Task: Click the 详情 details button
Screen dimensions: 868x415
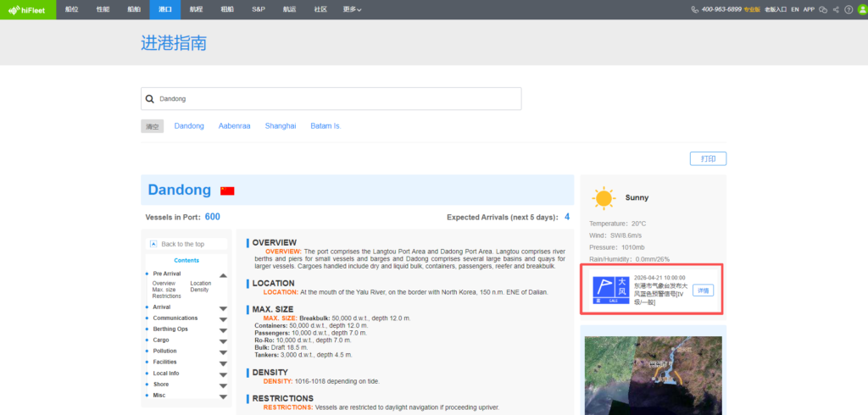Action: click(x=703, y=290)
